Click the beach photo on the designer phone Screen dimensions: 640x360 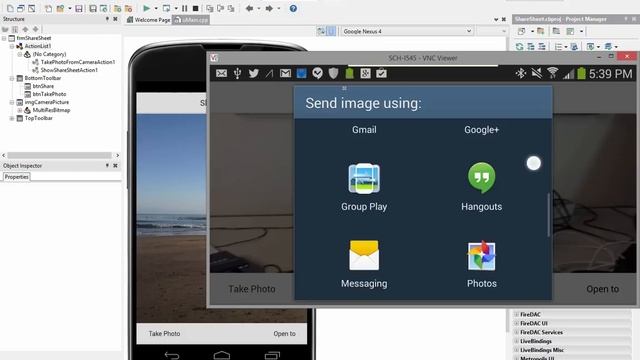[x=171, y=218]
